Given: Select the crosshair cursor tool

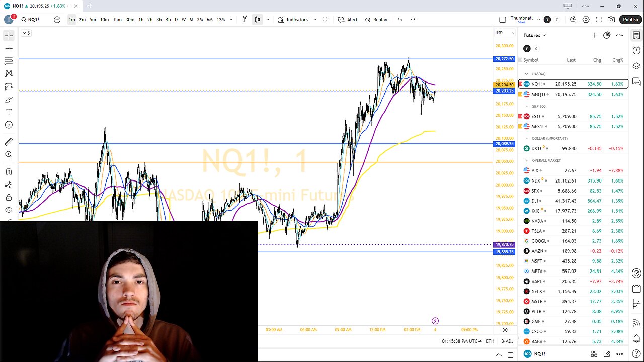Looking at the screenshot, I should click(x=9, y=36).
